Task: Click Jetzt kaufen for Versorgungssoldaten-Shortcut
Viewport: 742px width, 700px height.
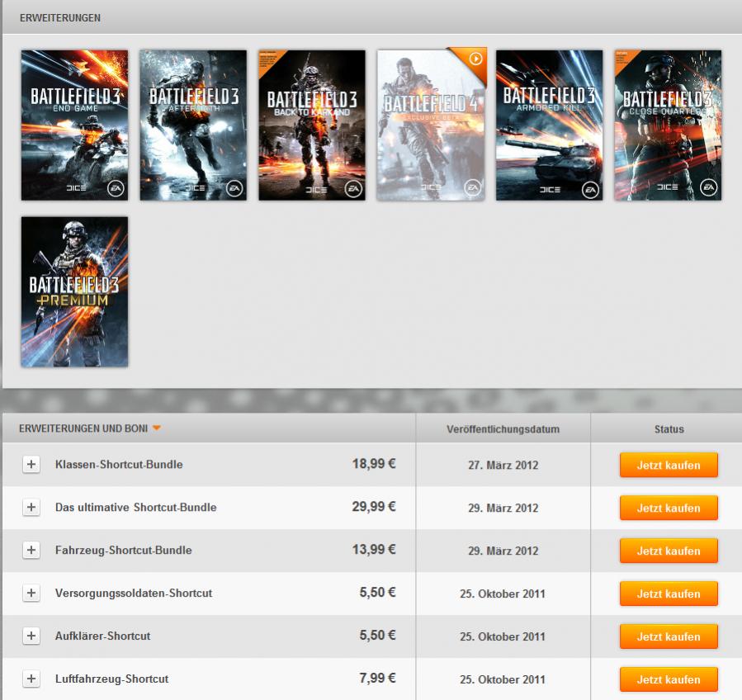Action: pyautogui.click(x=669, y=594)
